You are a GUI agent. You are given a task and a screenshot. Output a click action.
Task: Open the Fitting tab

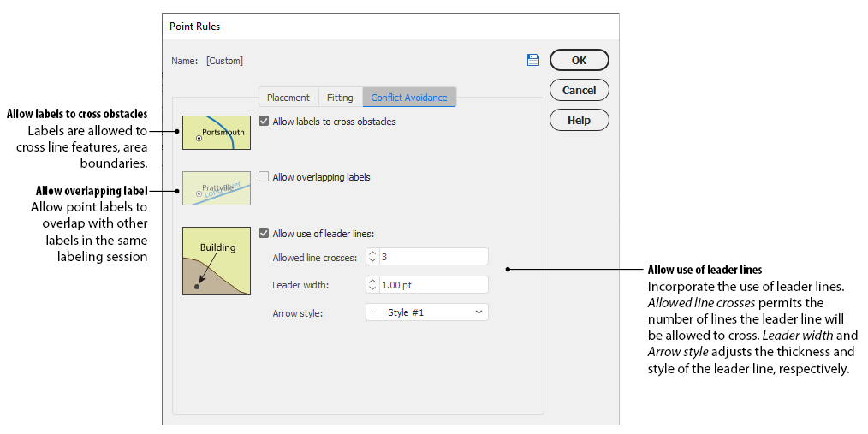tap(340, 98)
